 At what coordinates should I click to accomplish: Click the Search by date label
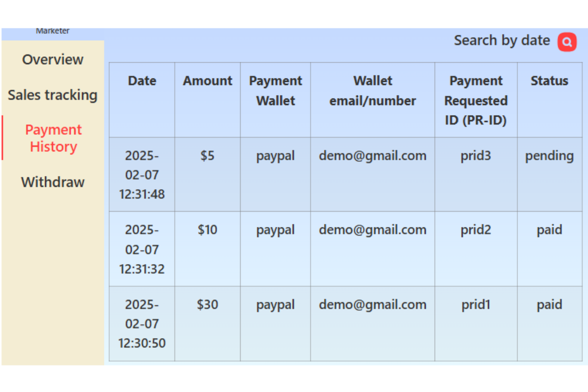pos(502,41)
